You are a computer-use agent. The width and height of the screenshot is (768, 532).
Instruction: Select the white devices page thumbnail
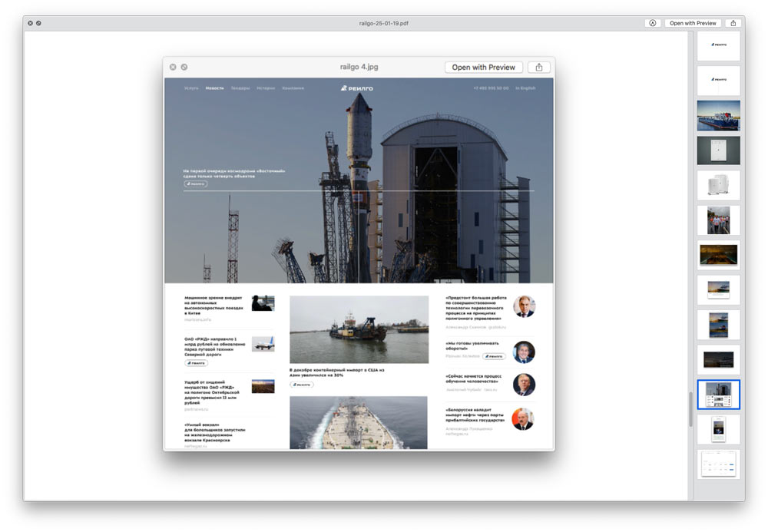coord(718,186)
